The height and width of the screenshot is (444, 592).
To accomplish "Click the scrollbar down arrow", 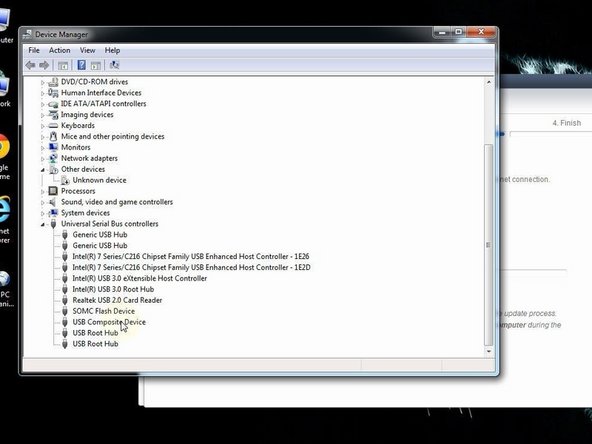I will [489, 351].
